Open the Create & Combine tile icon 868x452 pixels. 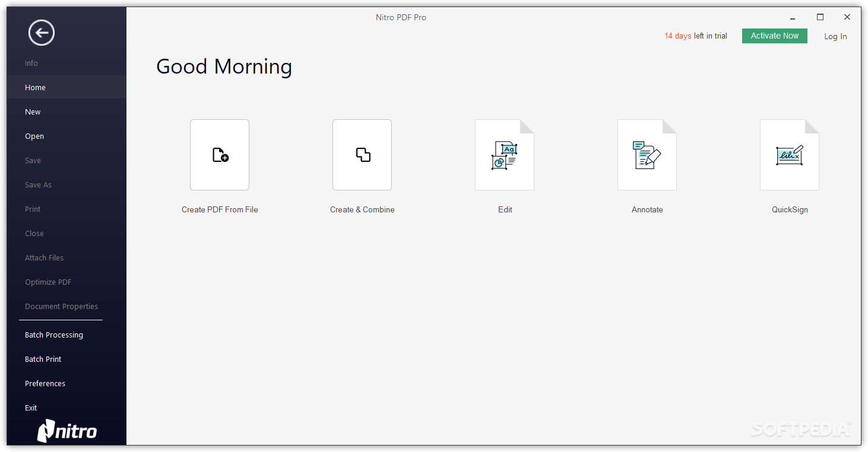point(362,155)
